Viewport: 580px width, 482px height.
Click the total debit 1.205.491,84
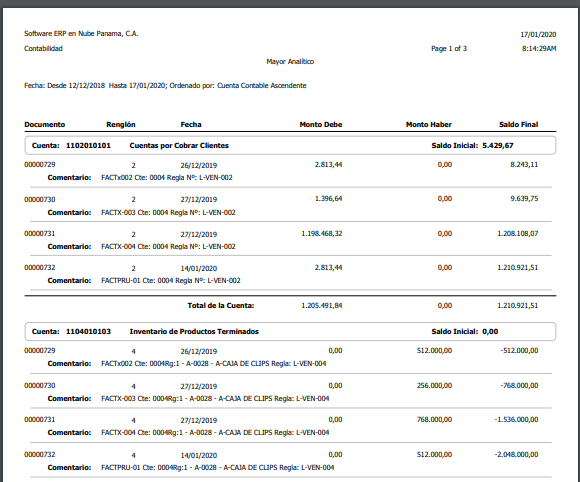pos(321,306)
